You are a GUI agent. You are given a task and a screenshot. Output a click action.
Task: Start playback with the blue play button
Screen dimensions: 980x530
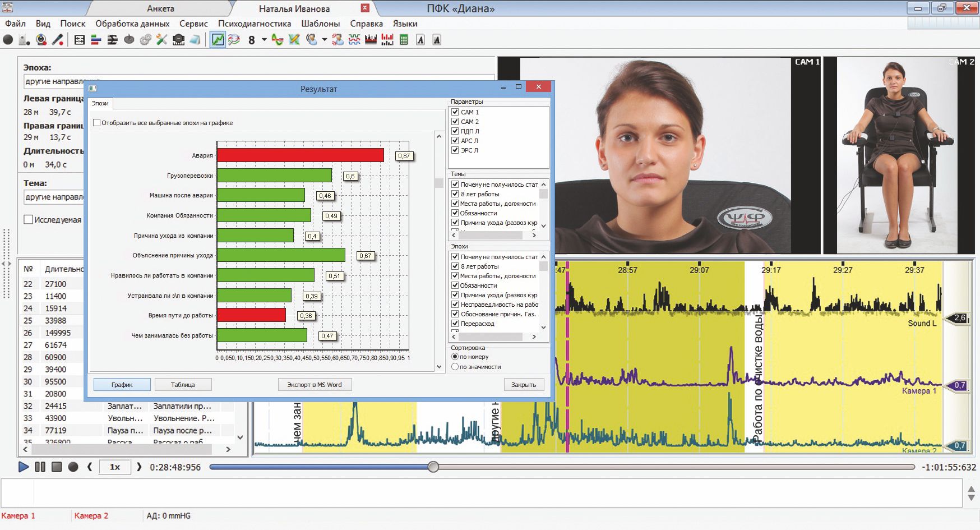24,467
